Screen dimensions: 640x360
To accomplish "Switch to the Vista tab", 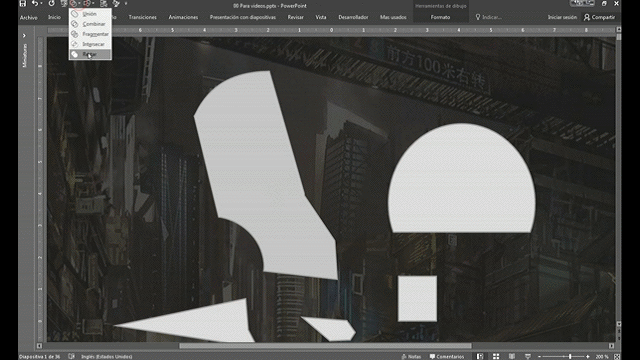I will click(321, 17).
